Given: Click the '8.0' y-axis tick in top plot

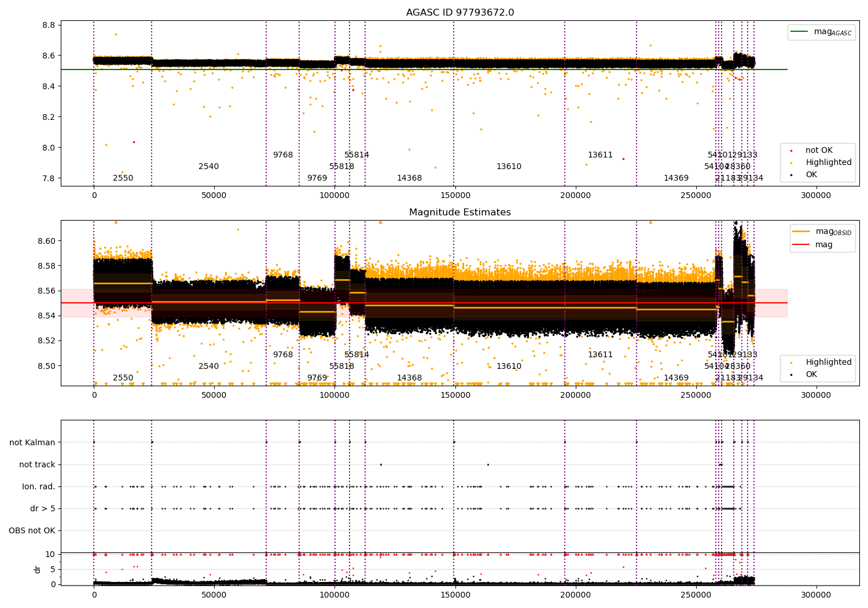Looking at the screenshot, I should (49, 148).
